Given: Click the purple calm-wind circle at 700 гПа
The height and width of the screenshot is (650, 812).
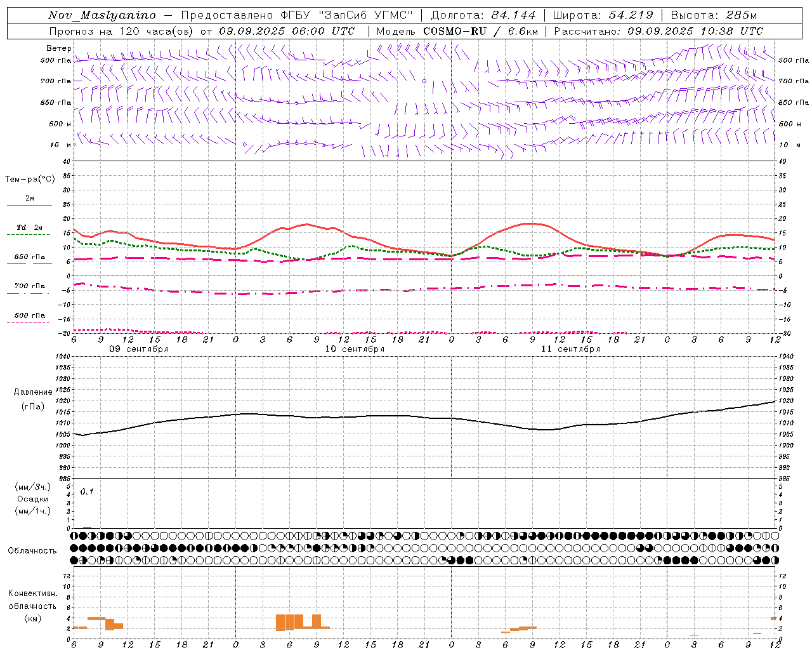Looking at the screenshot, I should (x=424, y=81).
